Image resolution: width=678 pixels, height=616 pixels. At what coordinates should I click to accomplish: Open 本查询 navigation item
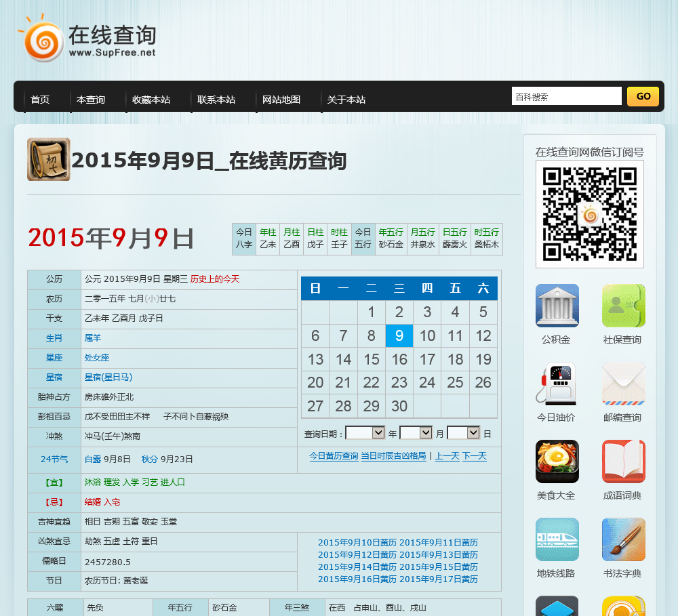(x=90, y=100)
